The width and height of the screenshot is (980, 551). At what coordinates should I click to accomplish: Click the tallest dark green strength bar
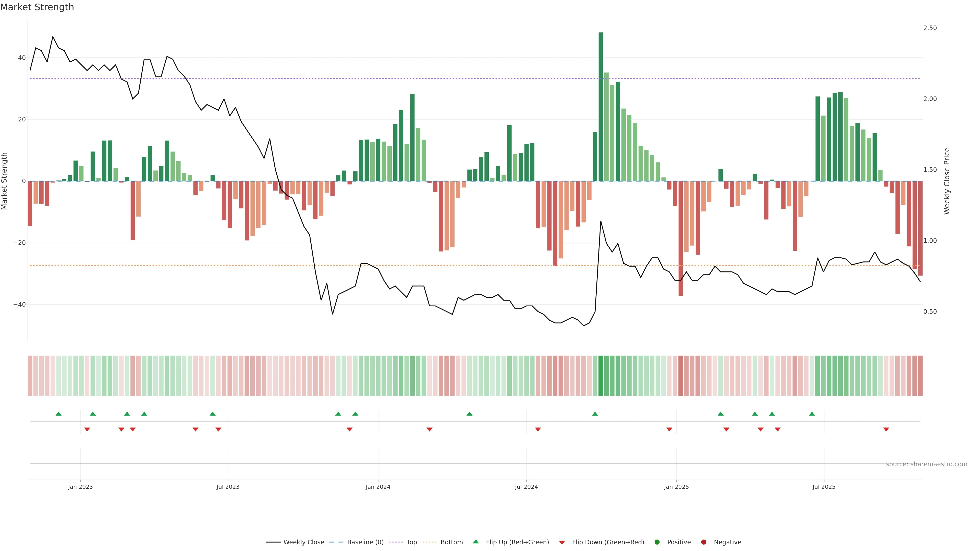click(x=601, y=106)
